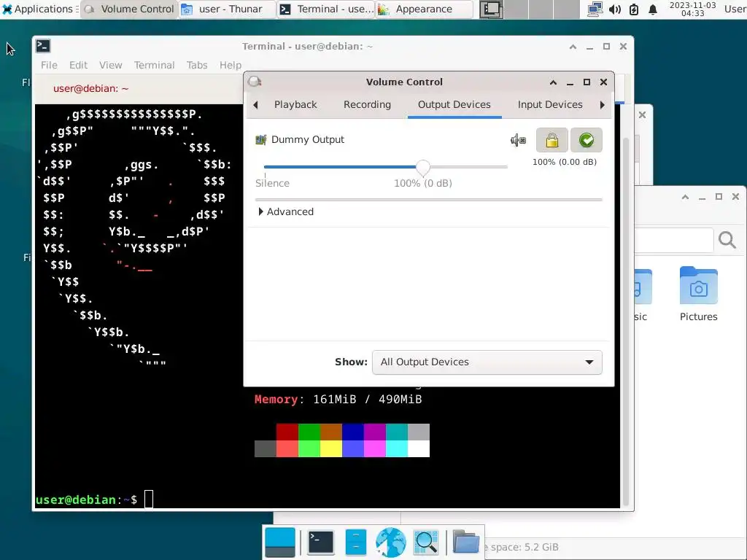Switch to user - Thunar taskbar window

pyautogui.click(x=228, y=9)
